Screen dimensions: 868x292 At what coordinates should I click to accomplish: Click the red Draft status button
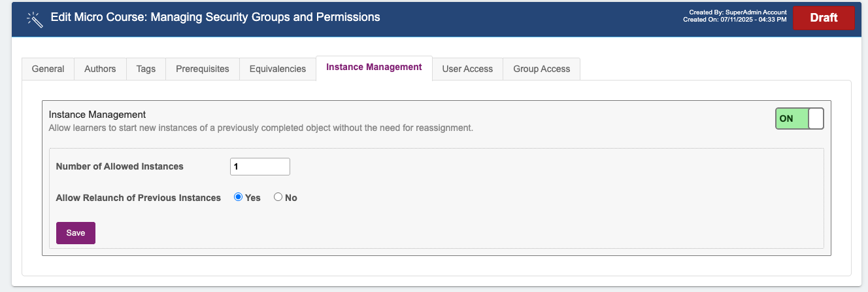(824, 18)
